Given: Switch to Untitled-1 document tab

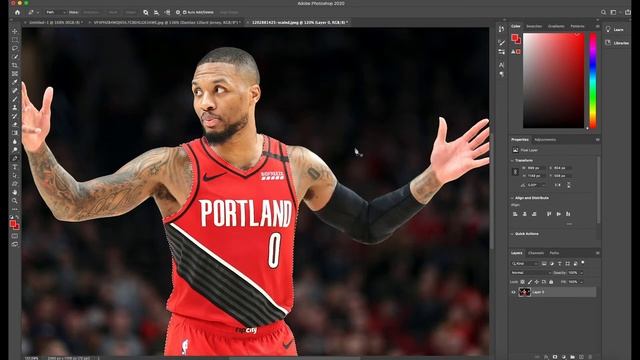Looking at the screenshot, I should (x=56, y=23).
